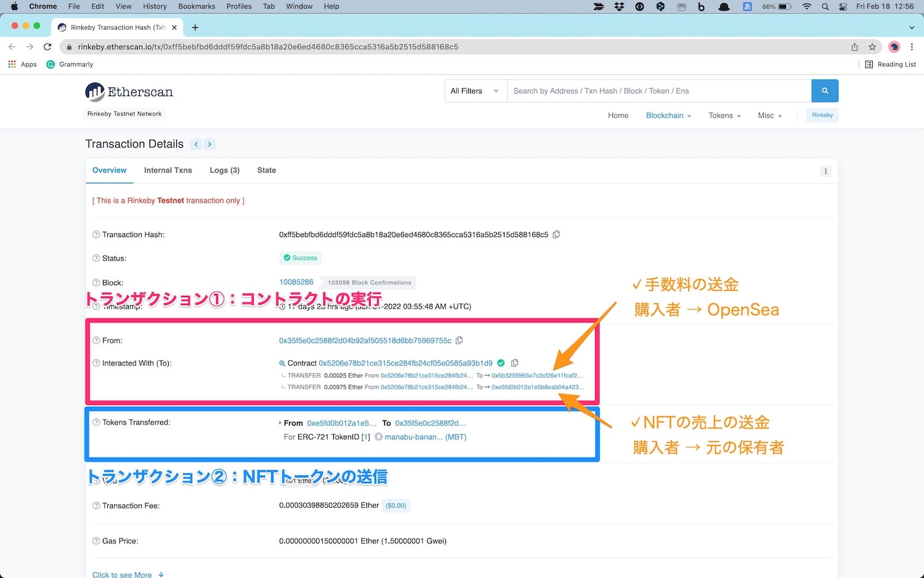Open contract address 0x5206e78b21ce315c...
The width and height of the screenshot is (924, 578).
405,363
